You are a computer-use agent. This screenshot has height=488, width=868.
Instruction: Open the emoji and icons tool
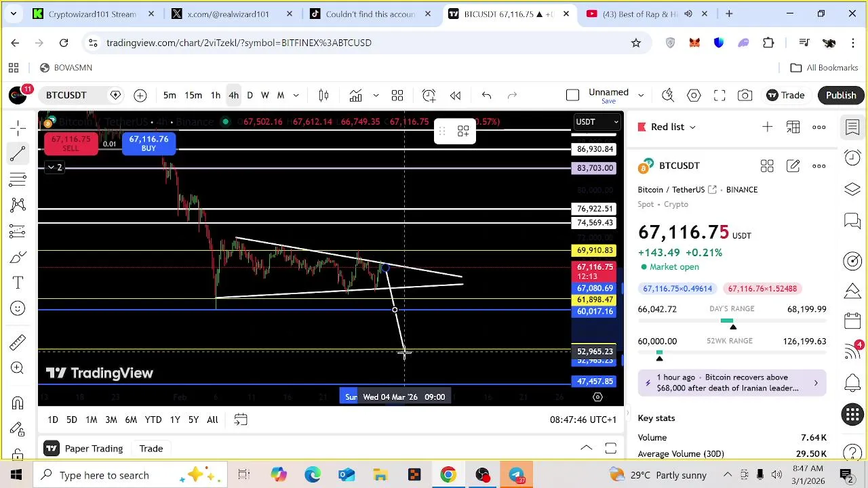[x=18, y=308]
